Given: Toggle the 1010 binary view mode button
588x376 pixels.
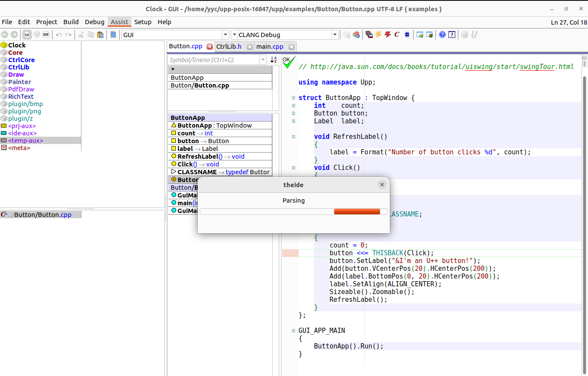Looking at the screenshot, I should click(46, 35).
